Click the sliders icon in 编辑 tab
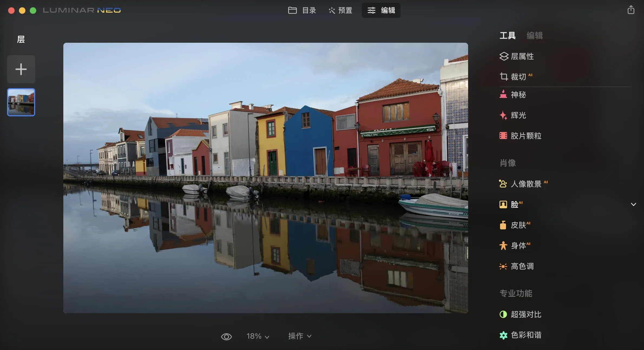The height and width of the screenshot is (350, 644). click(x=371, y=10)
